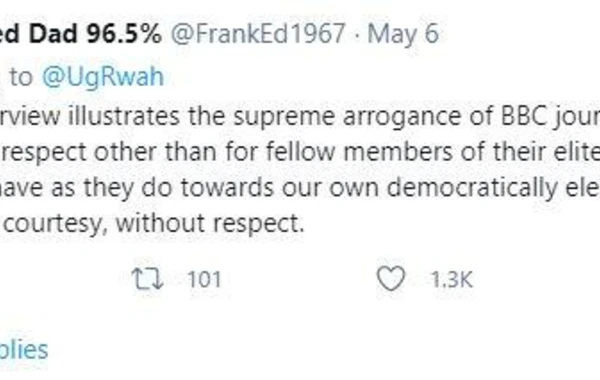The height and width of the screenshot is (380, 600).
Task: Click the closing phrase 'without respect.'
Action: 210,223
